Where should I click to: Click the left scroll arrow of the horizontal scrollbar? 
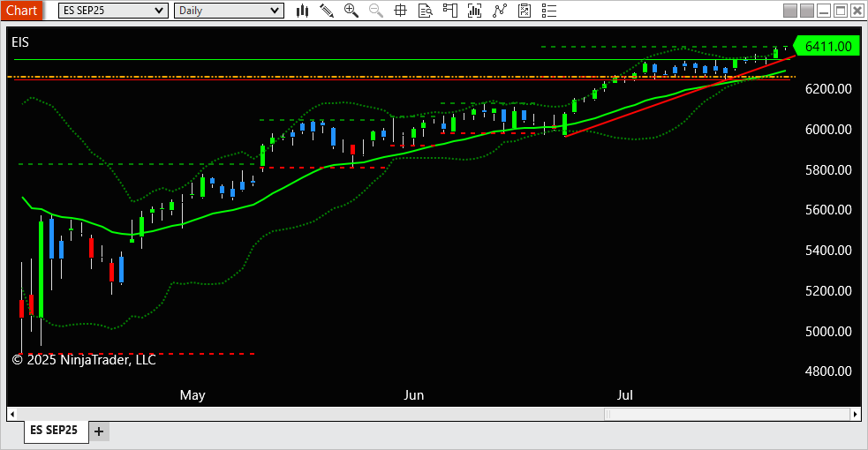12,414
